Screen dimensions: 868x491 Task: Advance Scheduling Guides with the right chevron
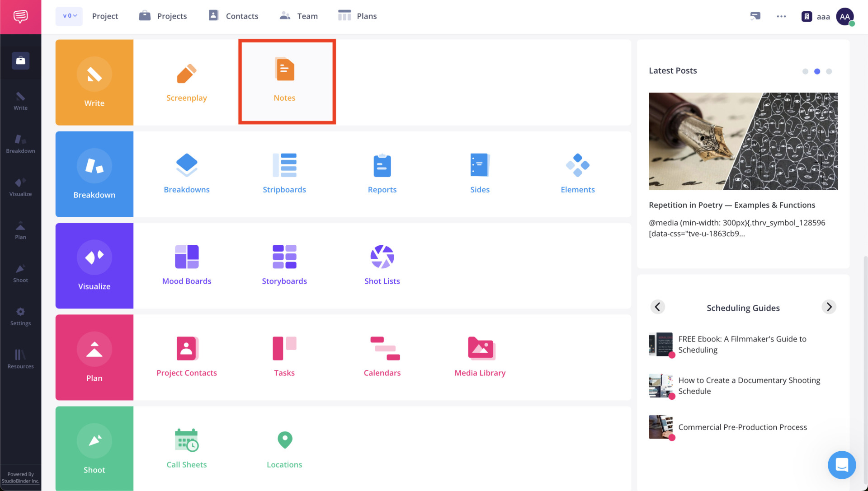pos(829,307)
